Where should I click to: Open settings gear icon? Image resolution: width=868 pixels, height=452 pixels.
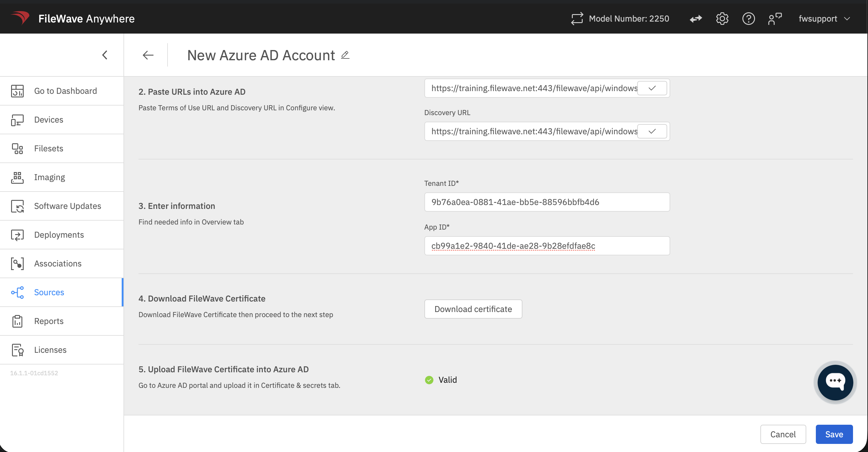coord(722,19)
